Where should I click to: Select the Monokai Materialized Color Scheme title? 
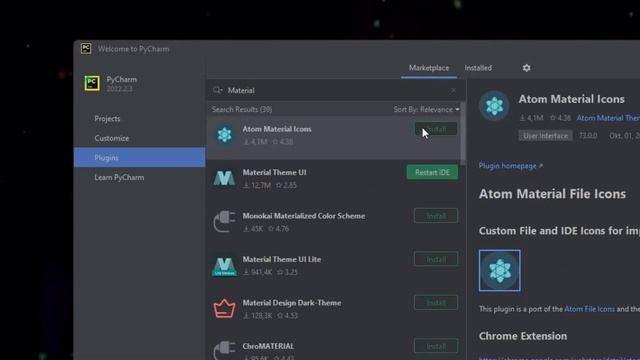304,216
